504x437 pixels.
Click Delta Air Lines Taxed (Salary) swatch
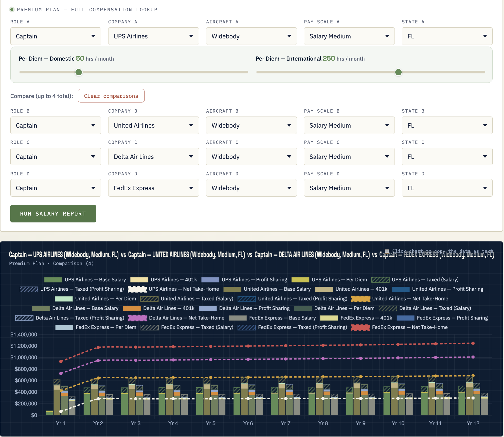[388, 308]
